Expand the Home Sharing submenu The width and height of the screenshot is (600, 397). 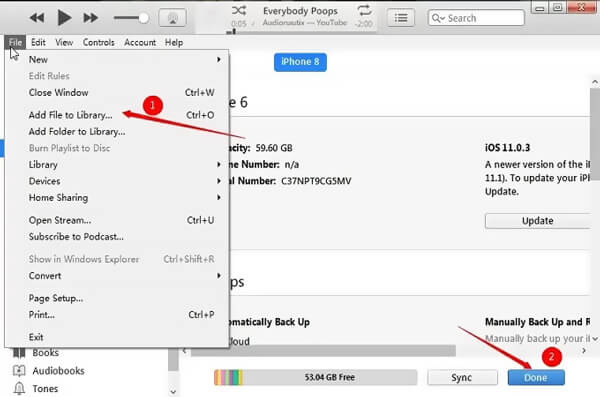point(117,197)
